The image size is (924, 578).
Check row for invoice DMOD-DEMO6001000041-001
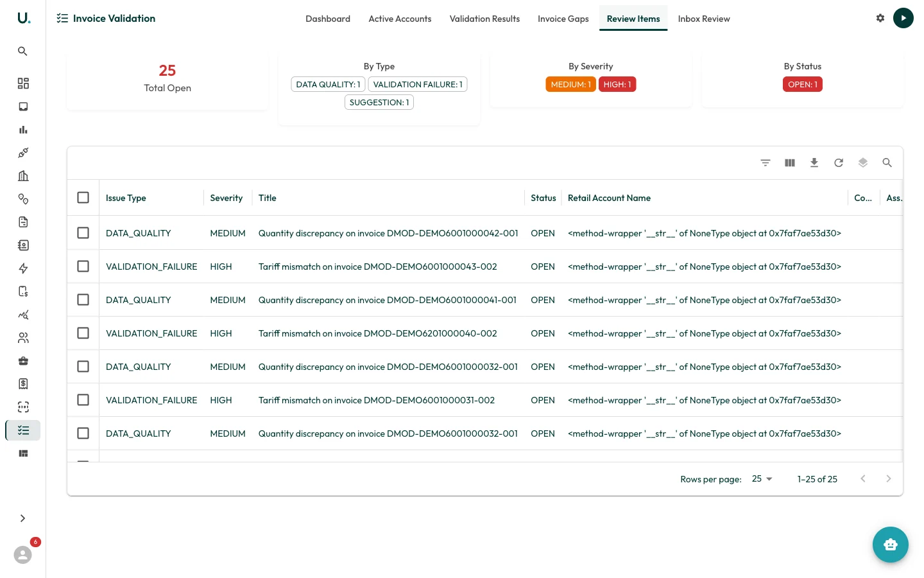tap(83, 300)
